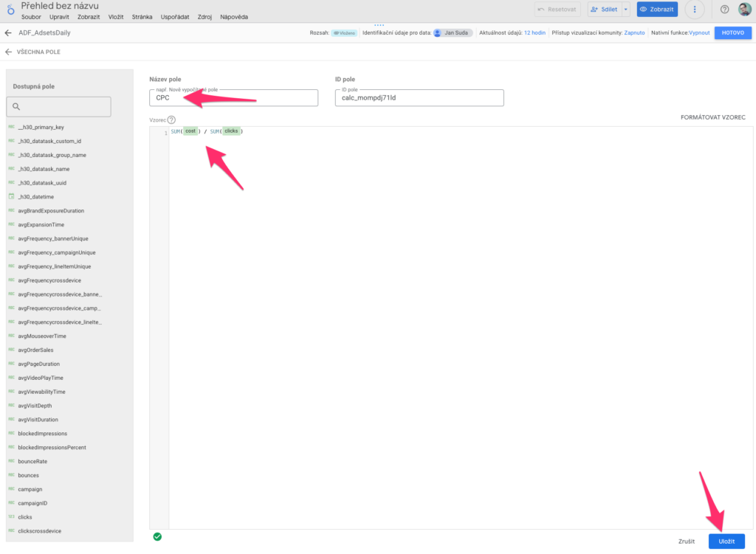Click FORMÁTOVAT VZOREC link

tap(712, 118)
